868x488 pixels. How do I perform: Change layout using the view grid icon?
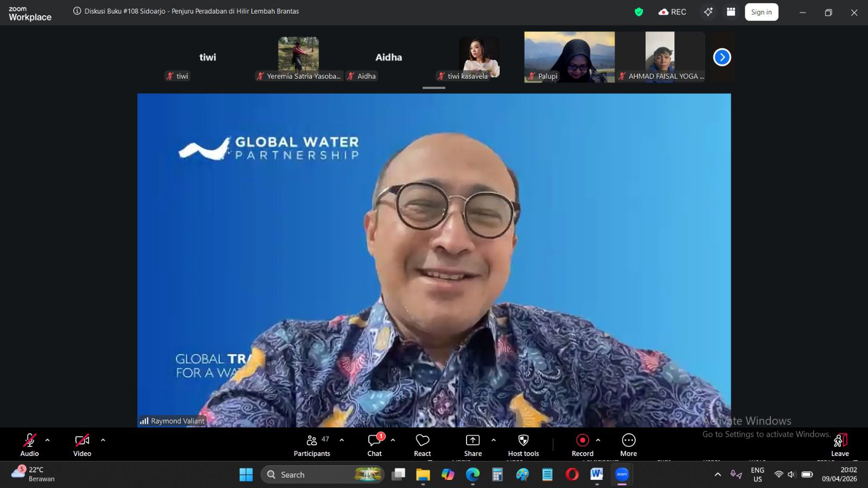pyautogui.click(x=731, y=12)
